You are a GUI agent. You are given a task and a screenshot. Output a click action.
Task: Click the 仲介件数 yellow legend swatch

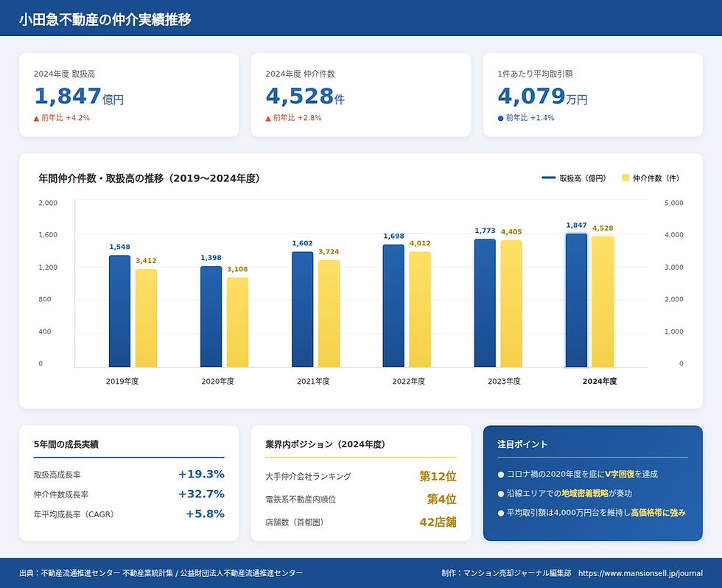625,178
